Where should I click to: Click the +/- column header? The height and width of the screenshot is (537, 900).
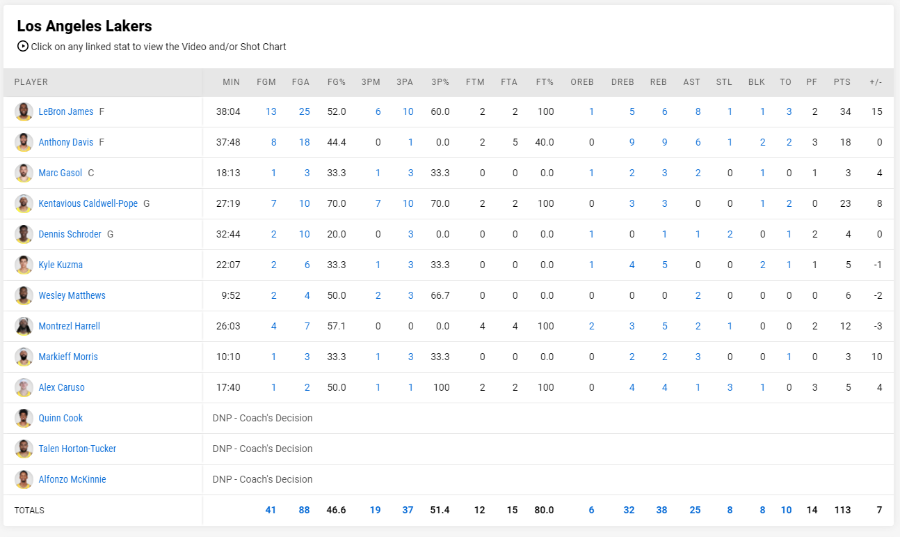click(875, 82)
